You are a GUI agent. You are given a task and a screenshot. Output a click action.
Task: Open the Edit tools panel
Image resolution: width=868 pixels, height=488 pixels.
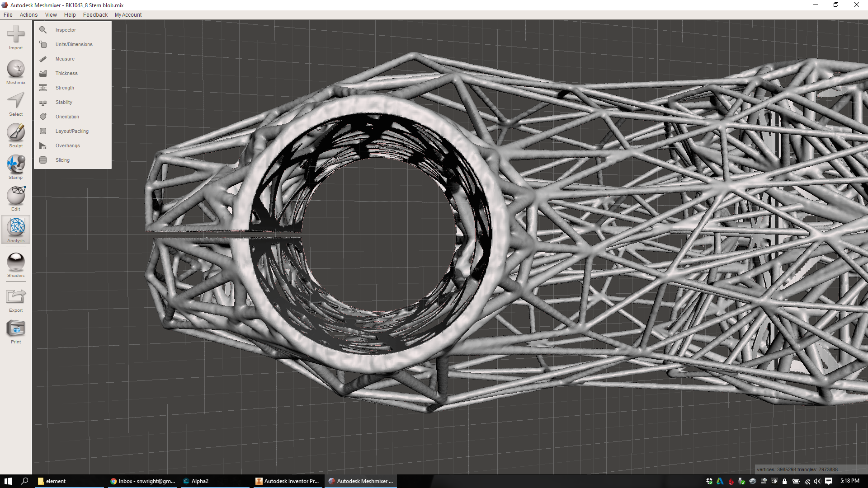(16, 196)
